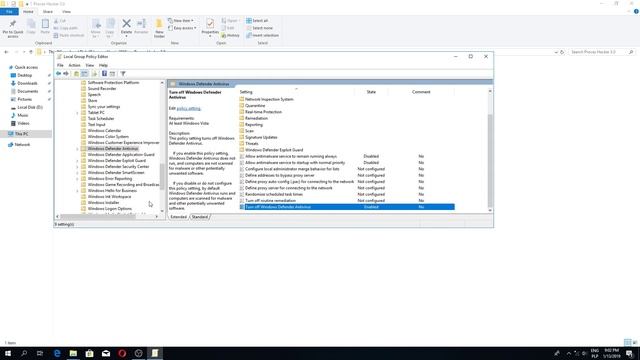Open New item dropdown in Explorer ribbon
The height and width of the screenshot is (360, 640).
tap(181, 20)
